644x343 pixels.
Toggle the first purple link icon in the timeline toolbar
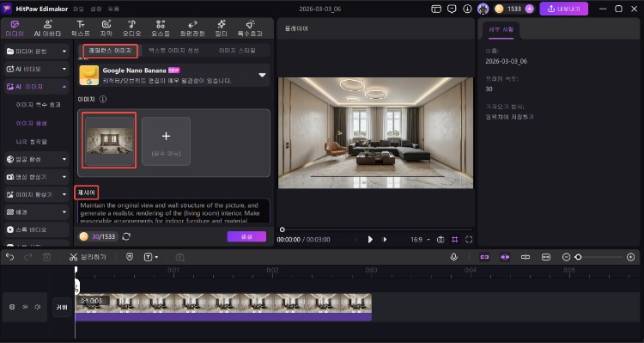484,257
